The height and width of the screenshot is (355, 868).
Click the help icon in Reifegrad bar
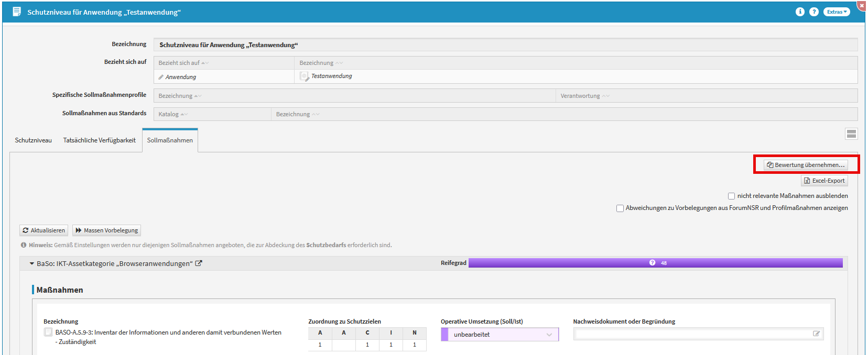click(x=652, y=263)
